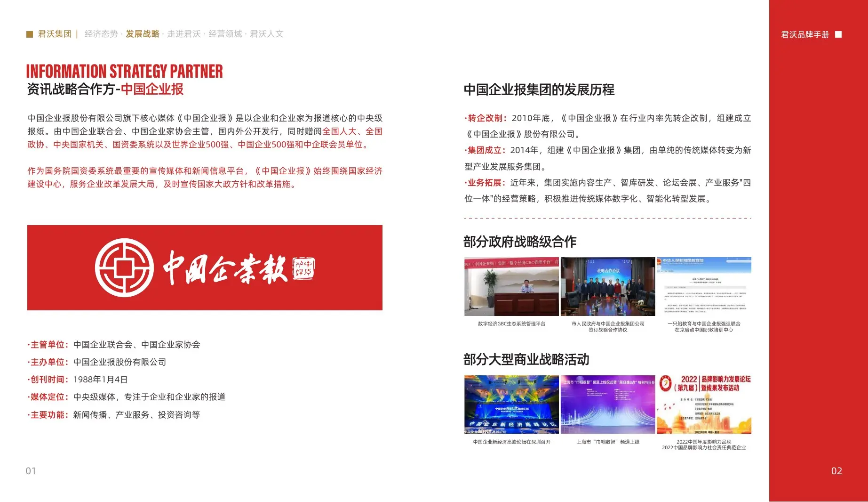868x502 pixels.
Task: Open the 数字经济GBC生态系统管理平台 photo
Action: point(511,286)
